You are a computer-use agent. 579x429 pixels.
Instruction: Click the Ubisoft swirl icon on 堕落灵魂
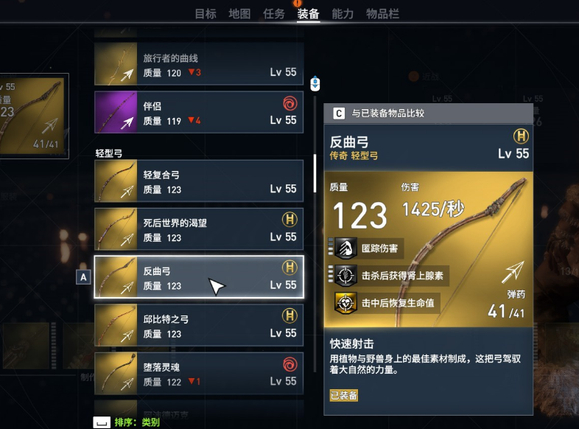pos(290,364)
